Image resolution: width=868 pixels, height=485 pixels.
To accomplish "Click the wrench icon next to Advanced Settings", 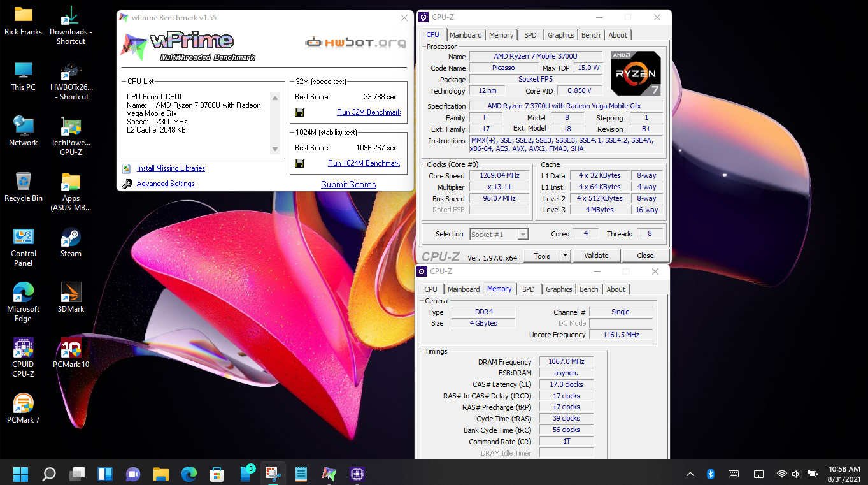I will 127,184.
